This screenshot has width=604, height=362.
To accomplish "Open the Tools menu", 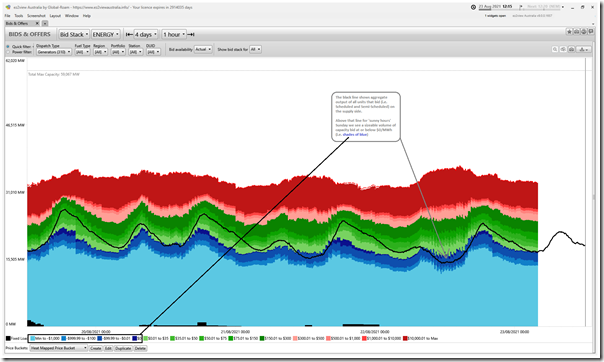I will tap(18, 16).
